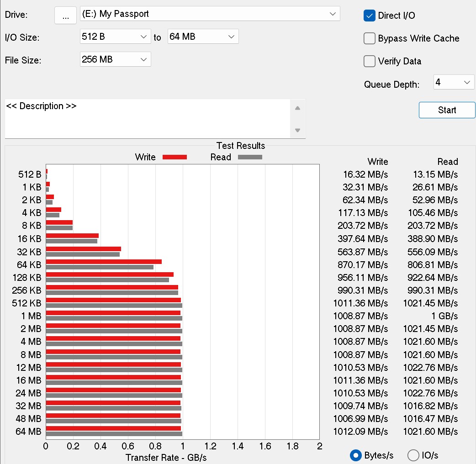Click the gray Read legend swatch
The image size is (476, 464).
pos(249,157)
